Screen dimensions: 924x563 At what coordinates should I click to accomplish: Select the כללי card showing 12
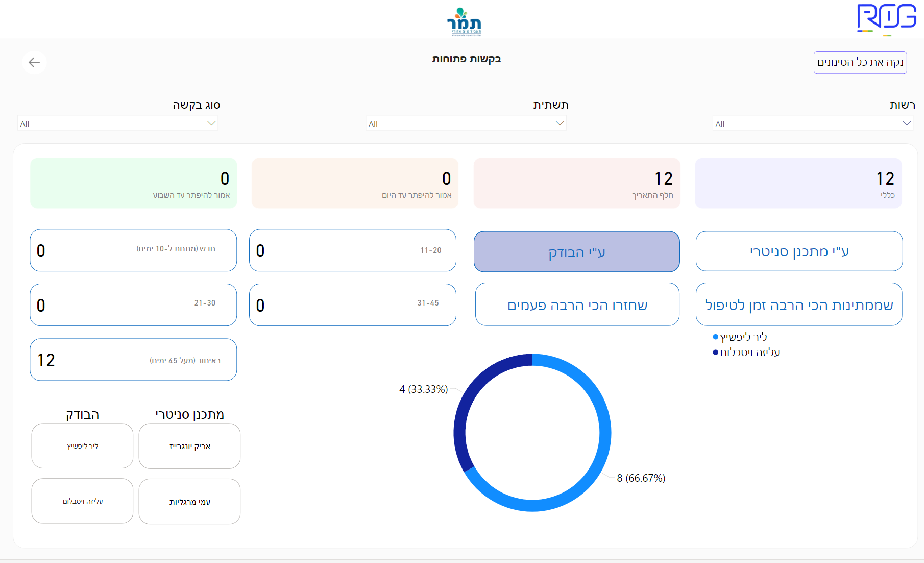click(x=798, y=183)
